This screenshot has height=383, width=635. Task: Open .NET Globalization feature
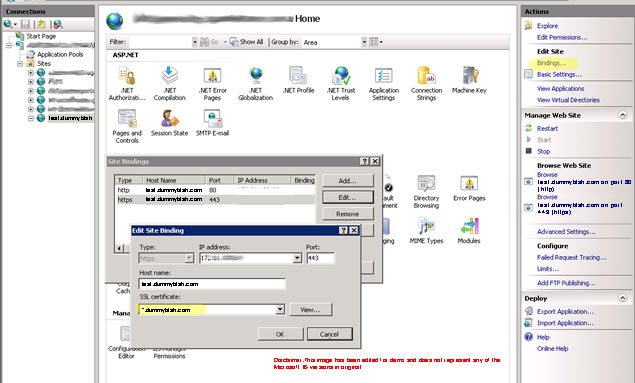click(x=256, y=84)
